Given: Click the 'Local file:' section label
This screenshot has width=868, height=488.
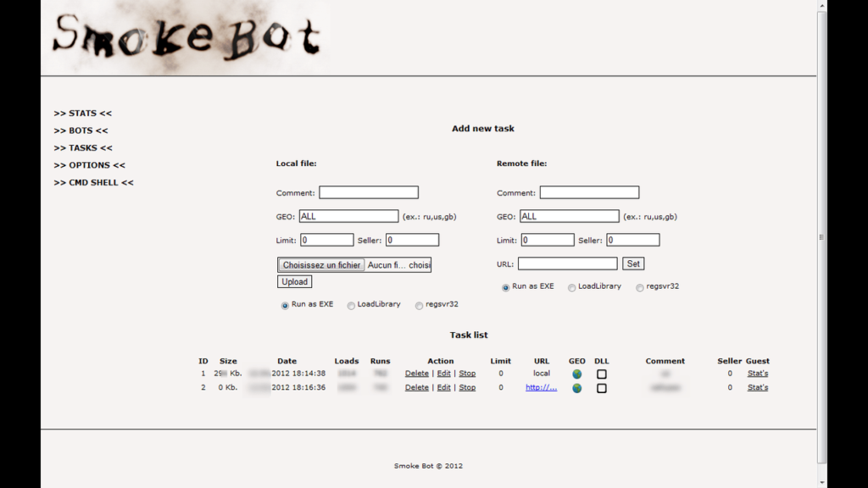Looking at the screenshot, I should pos(296,164).
